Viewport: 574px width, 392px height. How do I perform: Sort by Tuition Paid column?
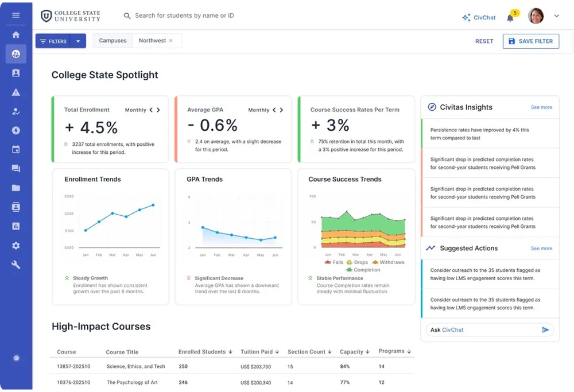coord(259,352)
